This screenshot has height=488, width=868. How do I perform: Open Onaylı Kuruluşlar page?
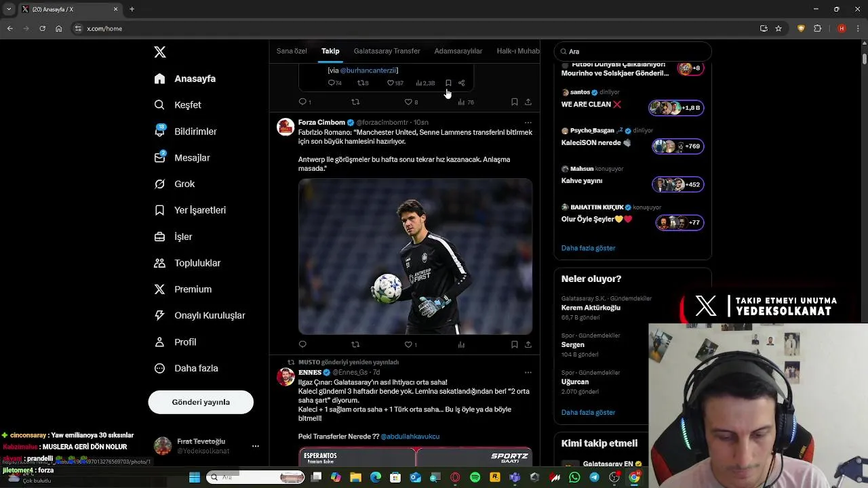pos(199,315)
